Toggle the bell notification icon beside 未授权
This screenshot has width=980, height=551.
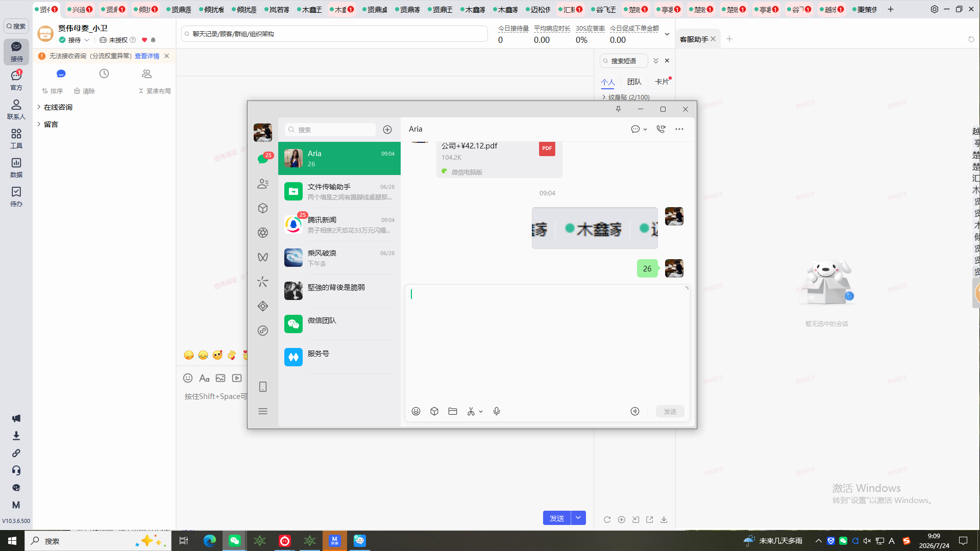click(153, 40)
